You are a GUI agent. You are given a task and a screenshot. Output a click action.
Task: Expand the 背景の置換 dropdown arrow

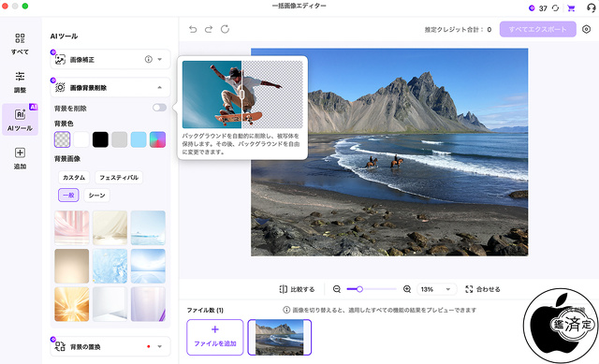[160, 346]
